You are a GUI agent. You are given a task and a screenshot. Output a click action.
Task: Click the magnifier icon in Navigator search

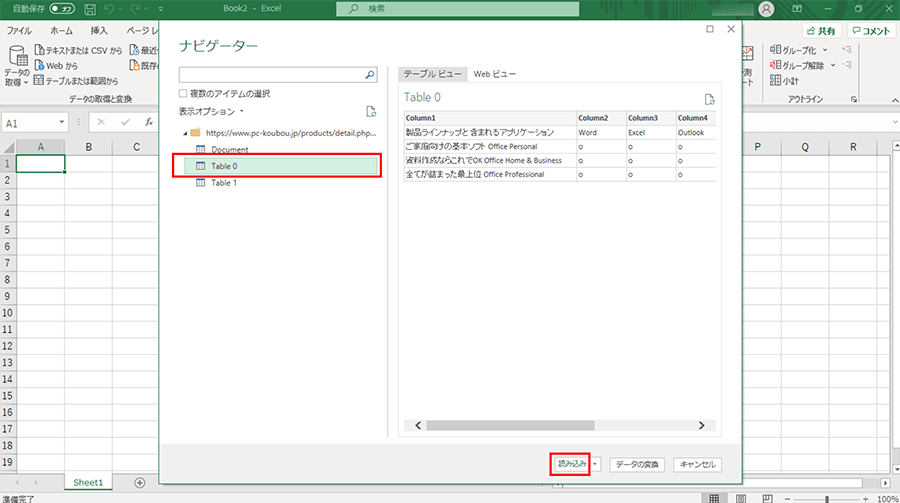(370, 75)
